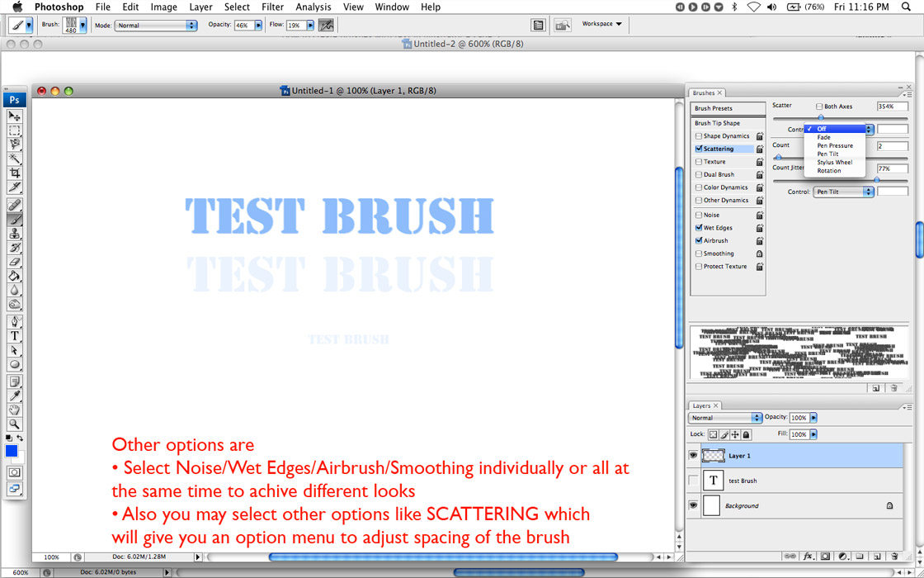
Task: Open the brush Mode dropdown
Action: [x=156, y=26]
